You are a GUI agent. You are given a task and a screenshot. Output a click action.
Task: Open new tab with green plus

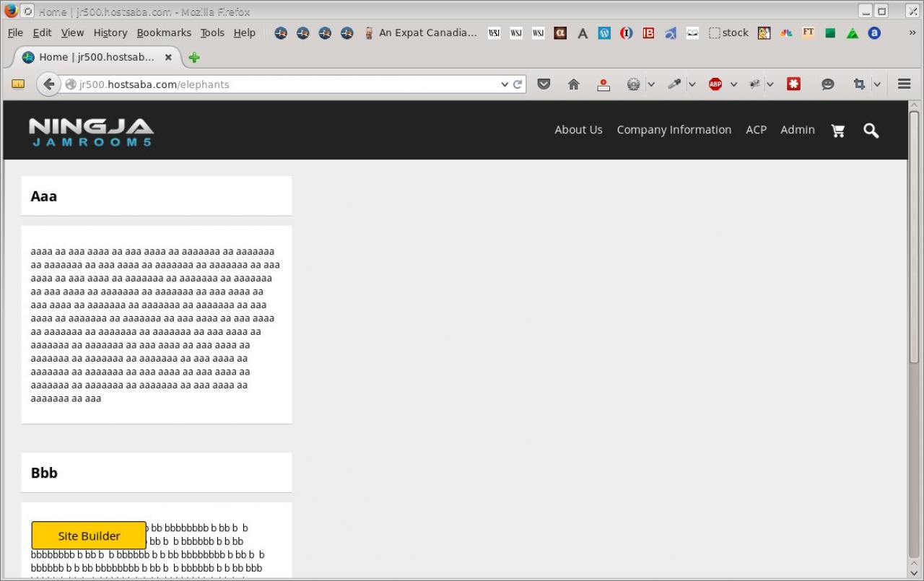click(x=193, y=58)
